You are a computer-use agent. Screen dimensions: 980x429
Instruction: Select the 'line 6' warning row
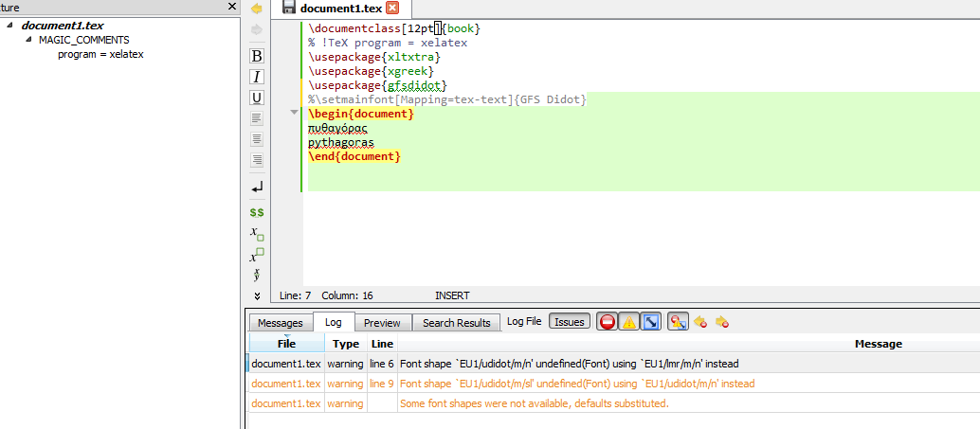pyautogui.click(x=614, y=364)
